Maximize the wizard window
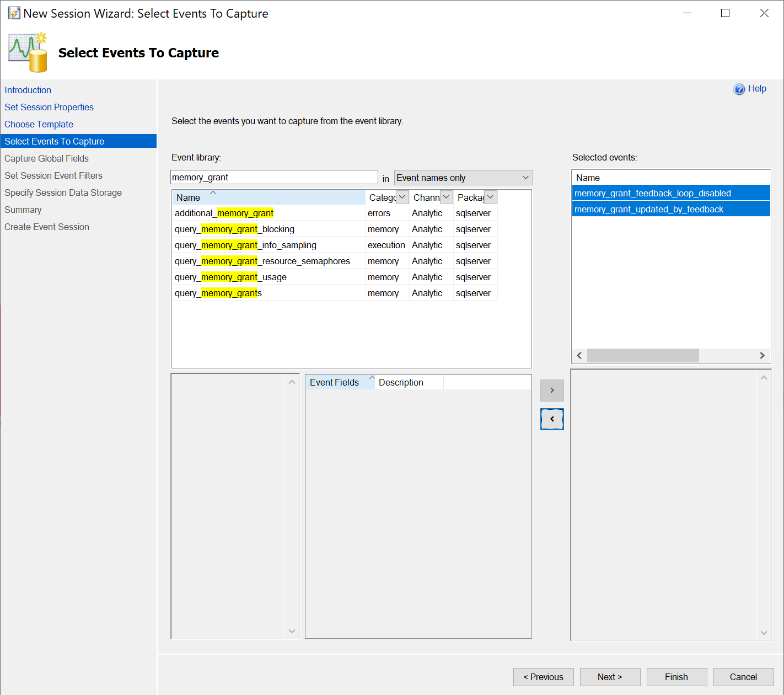The width and height of the screenshot is (784, 695). pyautogui.click(x=726, y=13)
